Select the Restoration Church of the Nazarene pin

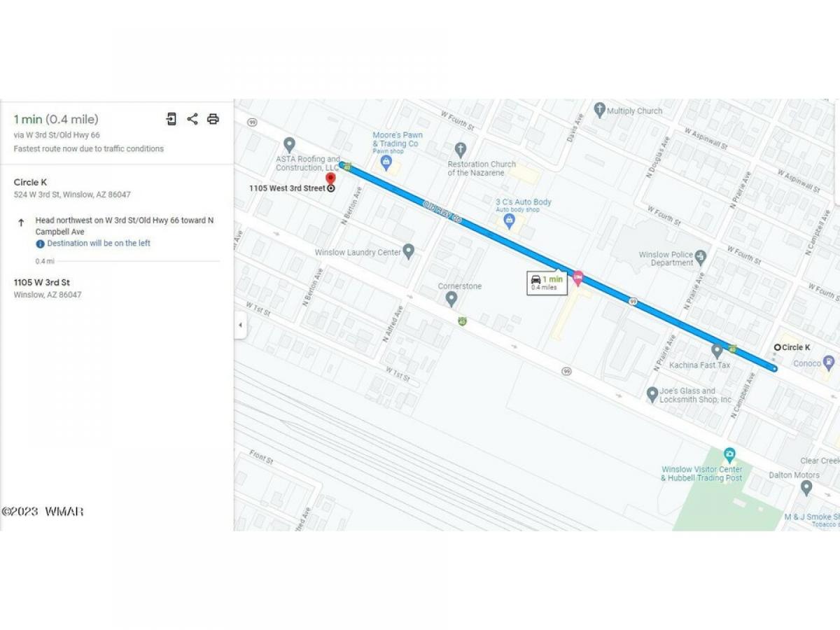click(460, 149)
